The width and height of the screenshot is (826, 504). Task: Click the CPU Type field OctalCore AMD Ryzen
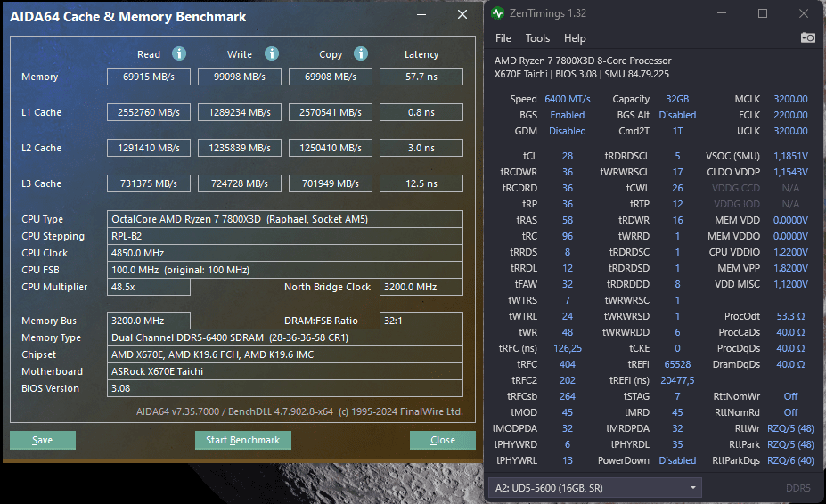click(285, 219)
